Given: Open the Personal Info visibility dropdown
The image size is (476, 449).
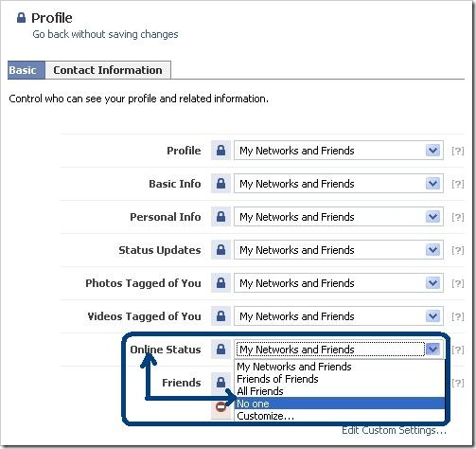Looking at the screenshot, I should click(339, 217).
